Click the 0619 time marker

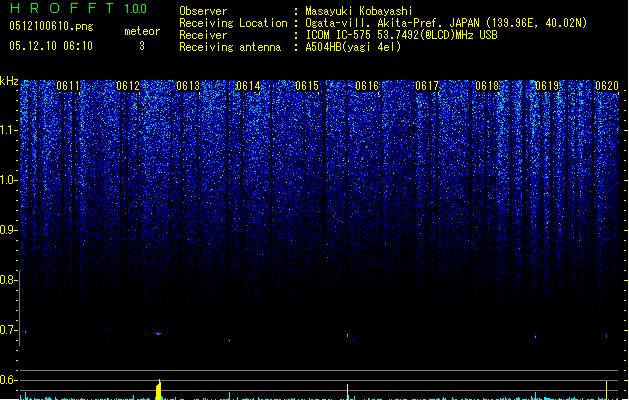point(547,86)
